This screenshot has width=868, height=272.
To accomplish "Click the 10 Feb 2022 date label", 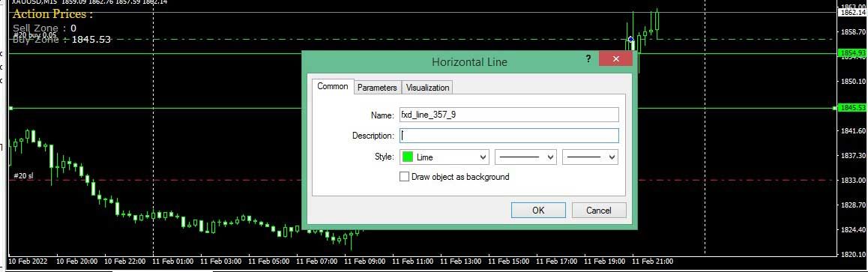I will [28, 261].
